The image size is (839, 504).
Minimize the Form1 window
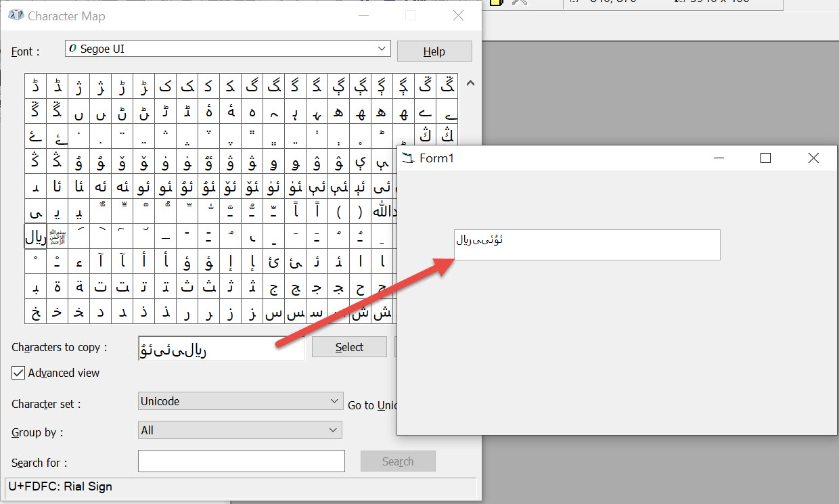click(719, 158)
